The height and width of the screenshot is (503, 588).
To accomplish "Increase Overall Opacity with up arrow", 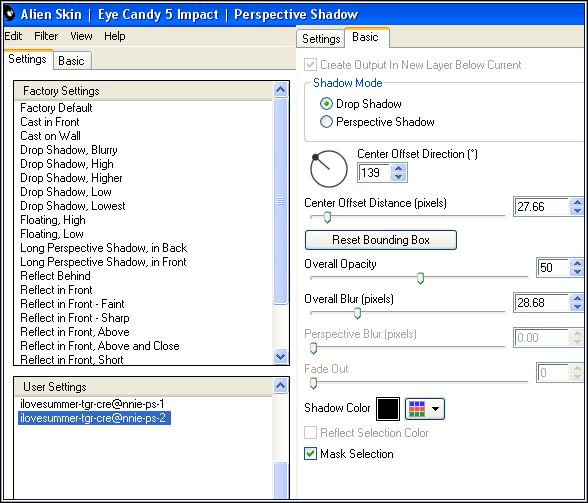I will (x=577, y=263).
